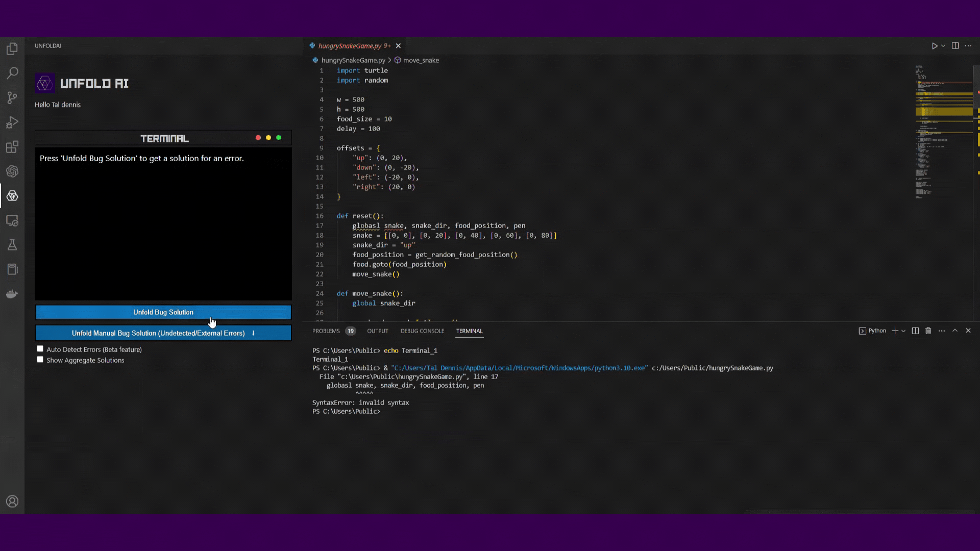Click the red dot on Unfold terminal header
980x551 pixels.
pos(258,138)
